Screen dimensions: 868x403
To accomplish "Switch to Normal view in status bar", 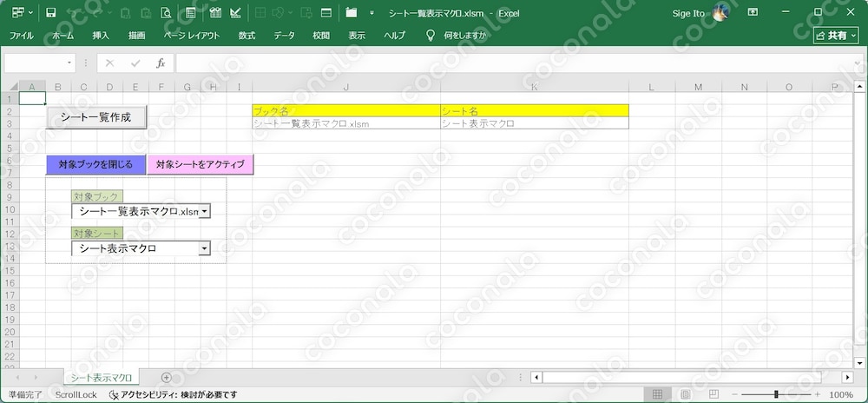I will (x=657, y=394).
